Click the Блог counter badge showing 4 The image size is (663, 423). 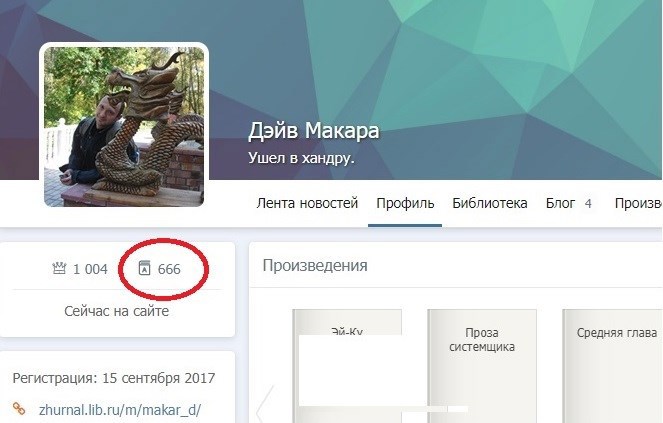(x=588, y=204)
